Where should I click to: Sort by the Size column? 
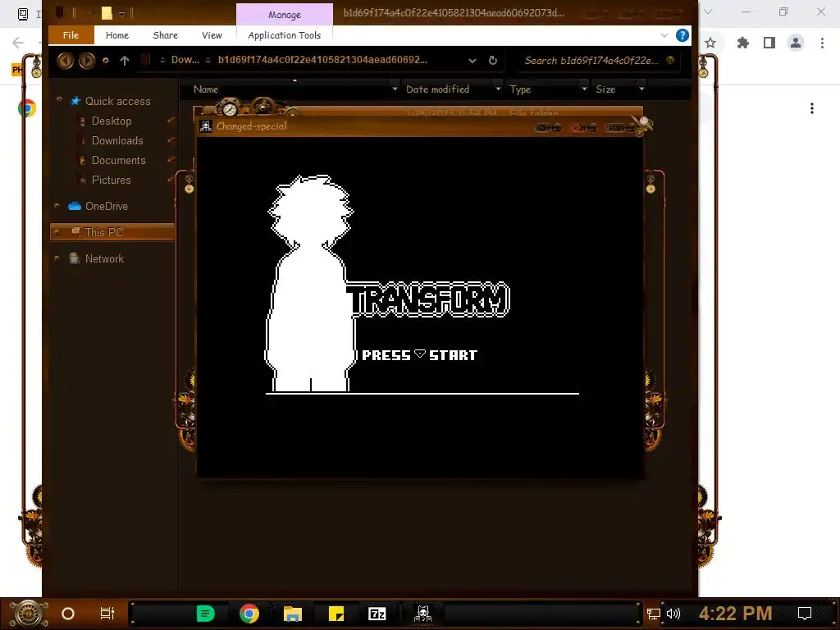point(605,89)
